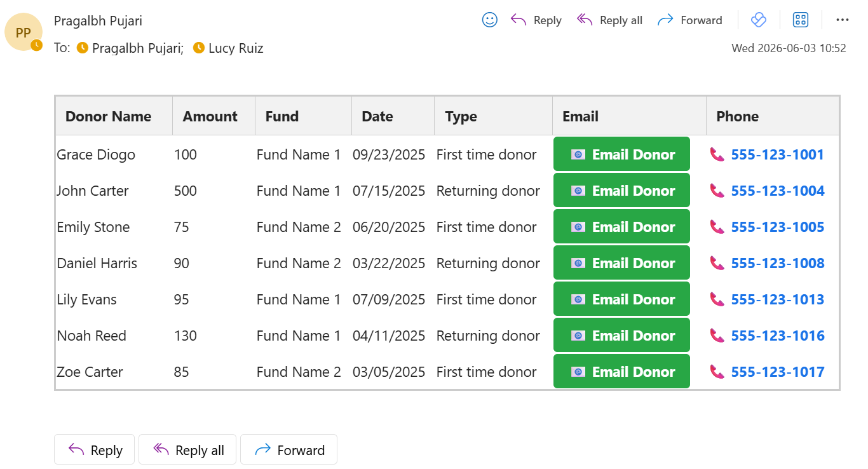Click donor name Grace Diogo

point(96,154)
